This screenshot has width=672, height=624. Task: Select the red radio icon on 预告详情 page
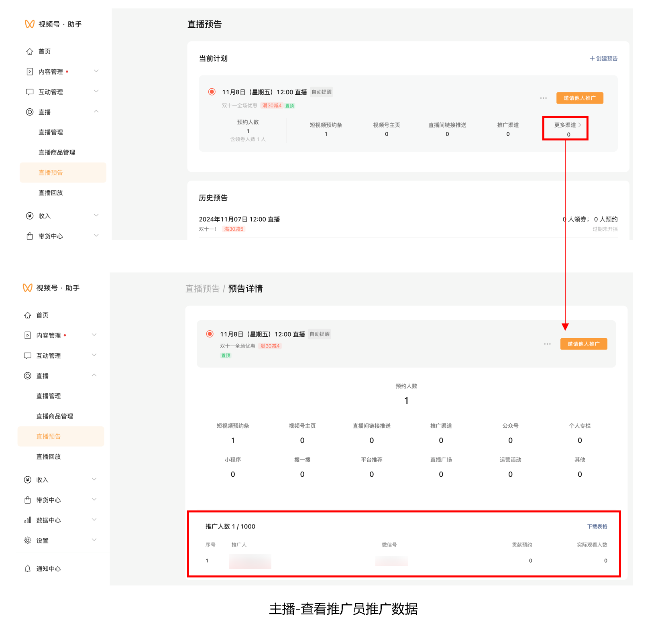pyautogui.click(x=210, y=334)
